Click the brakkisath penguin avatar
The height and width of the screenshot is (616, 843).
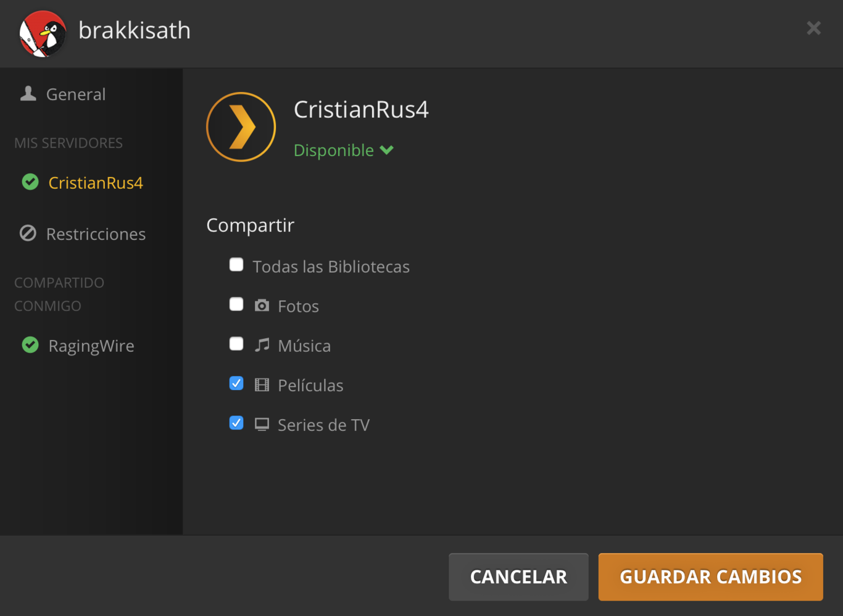(x=42, y=34)
